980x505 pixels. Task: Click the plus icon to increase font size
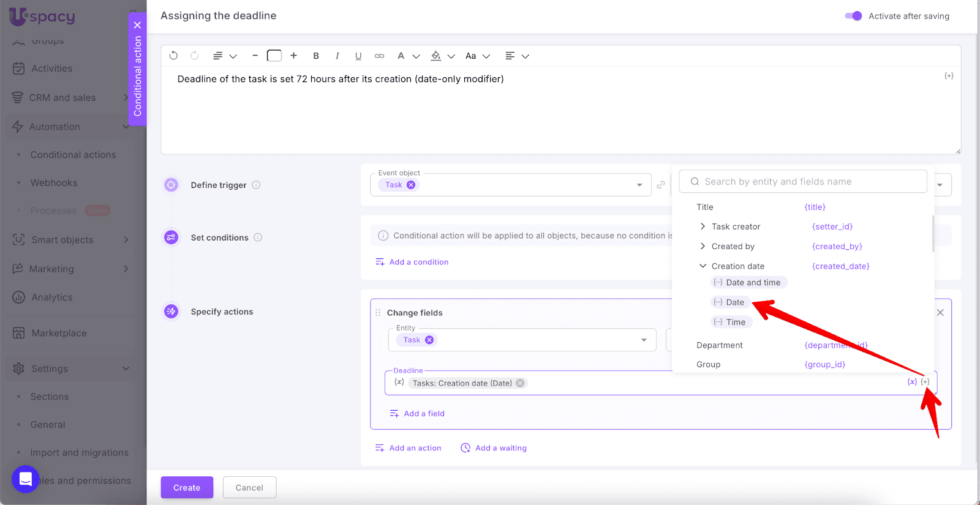[x=294, y=56]
